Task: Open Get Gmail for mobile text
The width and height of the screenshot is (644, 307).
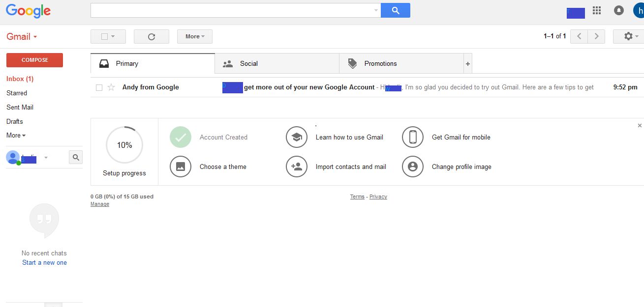Action: pos(461,138)
